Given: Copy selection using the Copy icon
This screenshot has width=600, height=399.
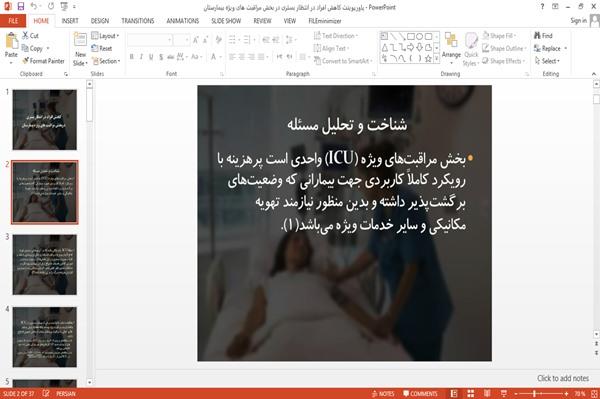Looking at the screenshot, I should [33, 48].
